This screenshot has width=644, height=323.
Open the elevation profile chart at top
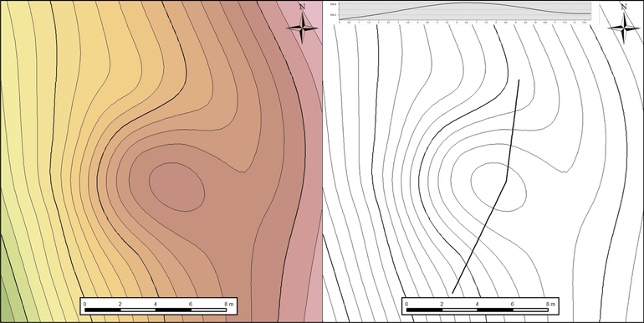click(x=464, y=12)
